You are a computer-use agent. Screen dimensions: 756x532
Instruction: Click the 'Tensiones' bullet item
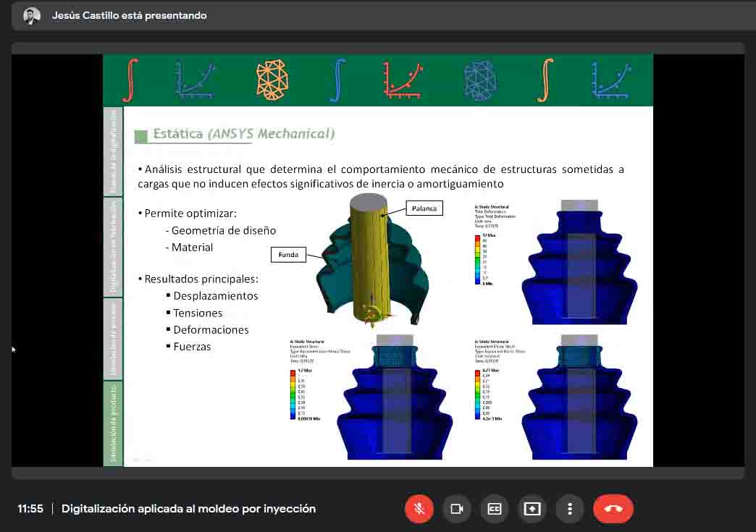point(198,313)
